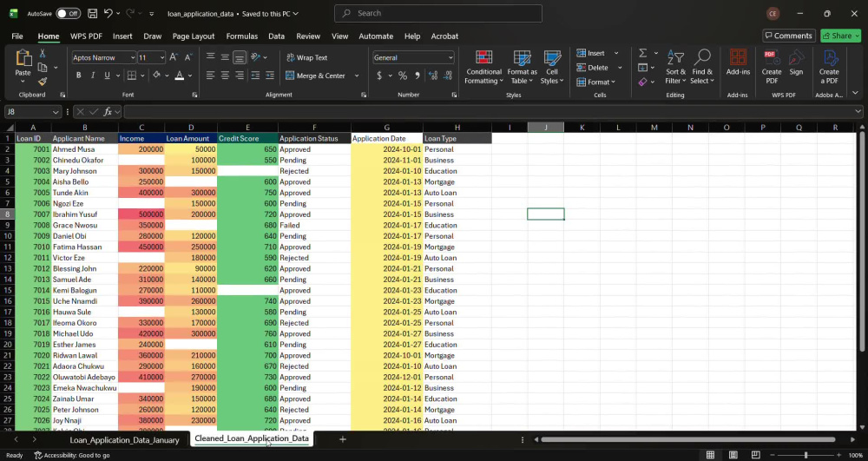Click the Fill Color bucket
868x461 pixels.
tap(156, 76)
